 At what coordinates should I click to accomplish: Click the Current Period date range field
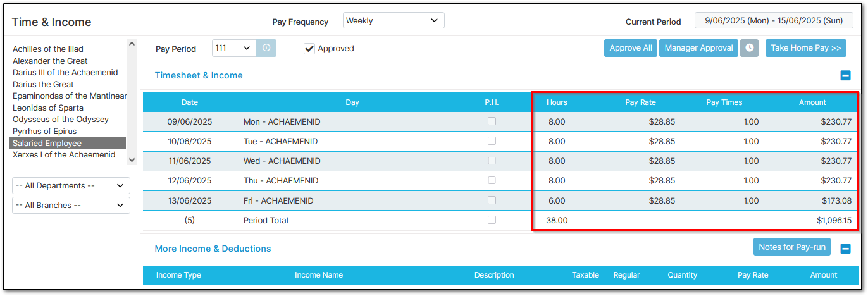coord(774,21)
